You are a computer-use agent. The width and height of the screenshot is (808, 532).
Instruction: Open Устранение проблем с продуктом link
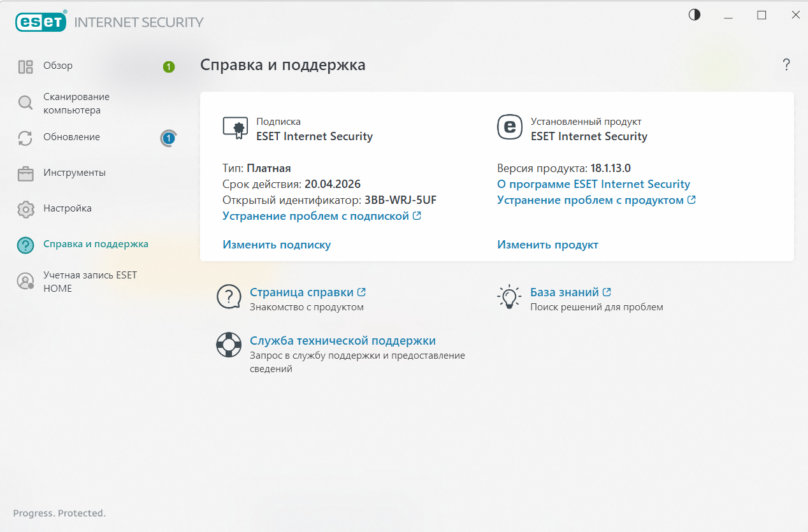point(590,200)
